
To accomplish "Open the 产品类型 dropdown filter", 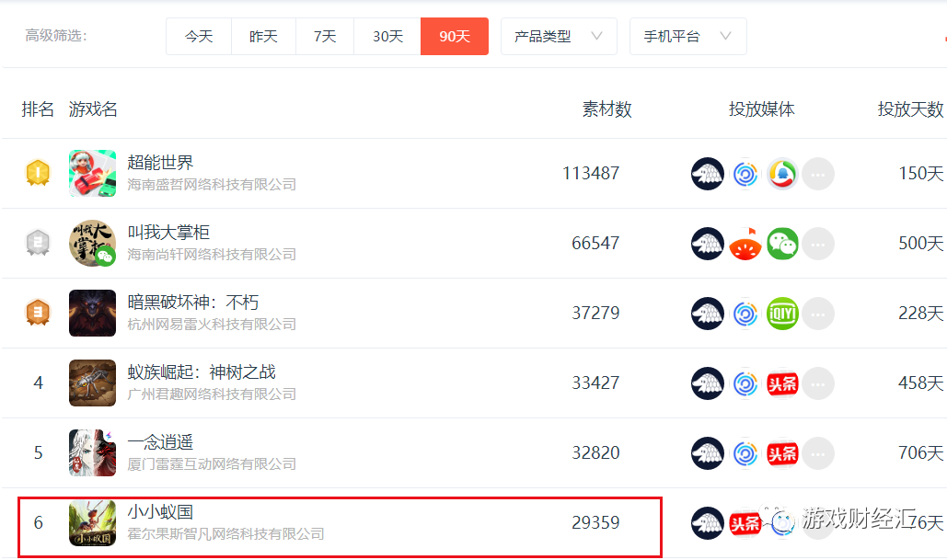I will (559, 36).
